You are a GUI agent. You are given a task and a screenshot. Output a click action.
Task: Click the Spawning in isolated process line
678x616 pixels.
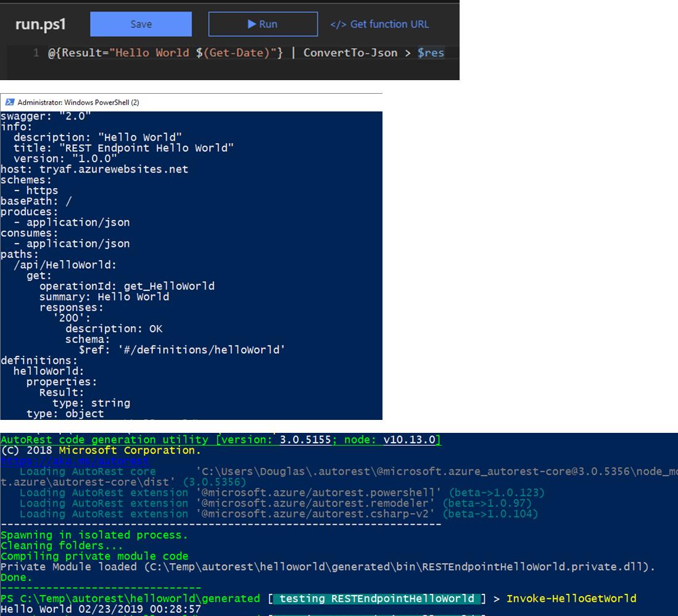coord(94,535)
